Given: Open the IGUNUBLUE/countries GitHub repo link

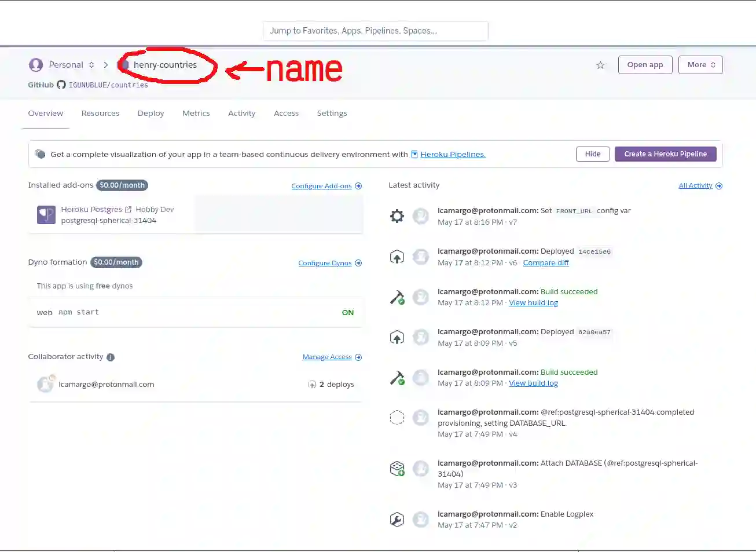Looking at the screenshot, I should 108,85.
